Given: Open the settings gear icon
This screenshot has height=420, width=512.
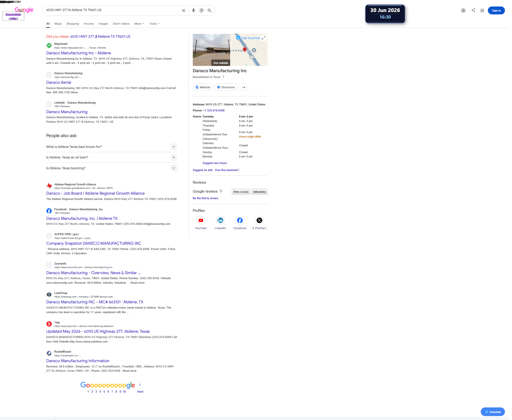Looking at the screenshot, I should coord(463,11).
